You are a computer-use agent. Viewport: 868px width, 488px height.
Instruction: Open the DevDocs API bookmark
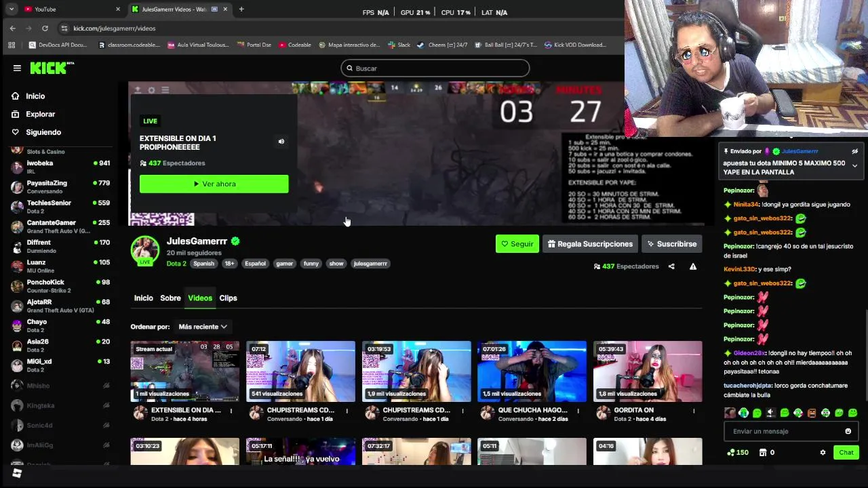tap(58, 45)
